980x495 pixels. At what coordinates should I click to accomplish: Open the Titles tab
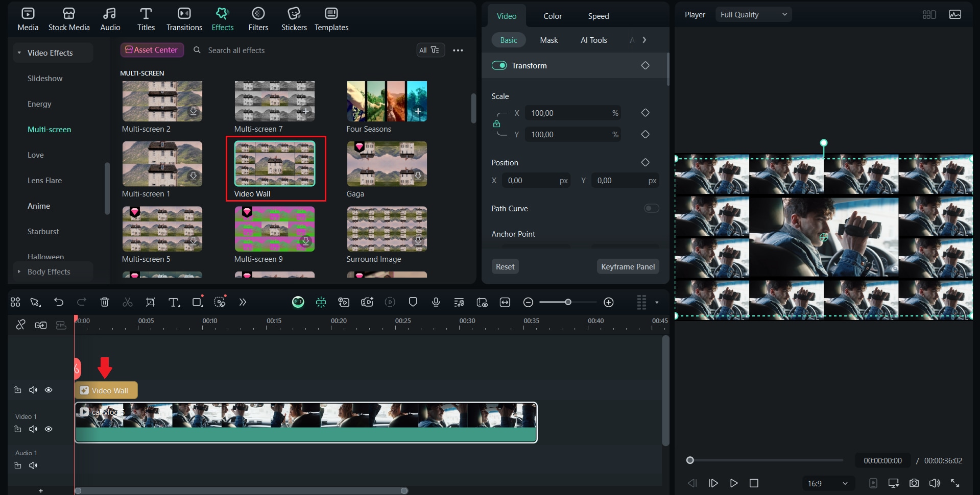point(146,19)
